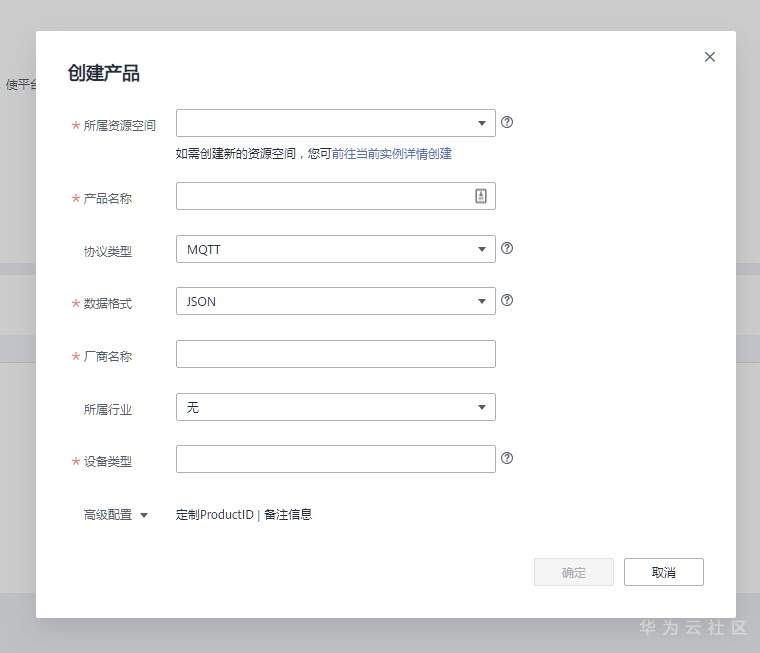Screen dimensions: 760x653
Task: Click the 定制ProductID text
Action: [x=215, y=514]
